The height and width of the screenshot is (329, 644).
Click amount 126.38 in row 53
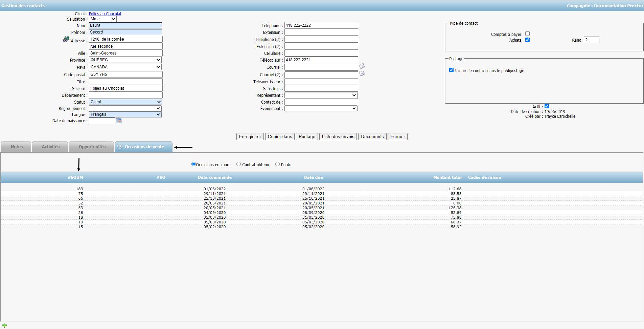tap(455, 208)
